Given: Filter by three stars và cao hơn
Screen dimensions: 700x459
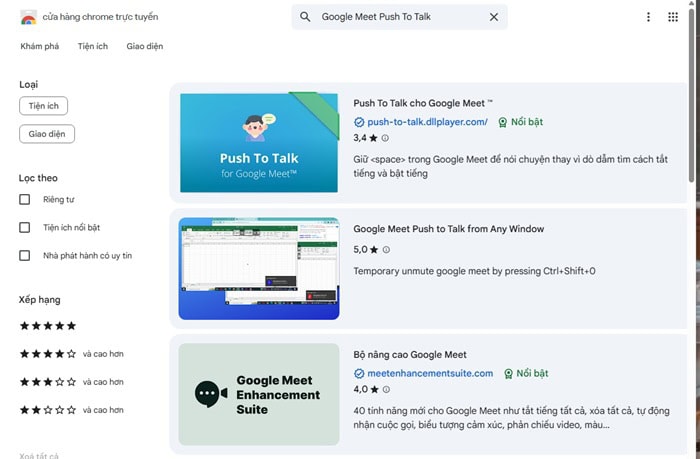Looking at the screenshot, I should click(x=71, y=382).
